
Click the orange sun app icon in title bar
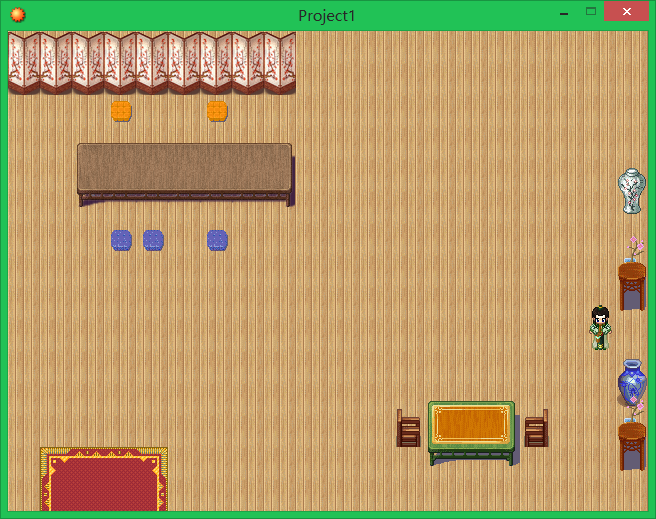coord(18,15)
